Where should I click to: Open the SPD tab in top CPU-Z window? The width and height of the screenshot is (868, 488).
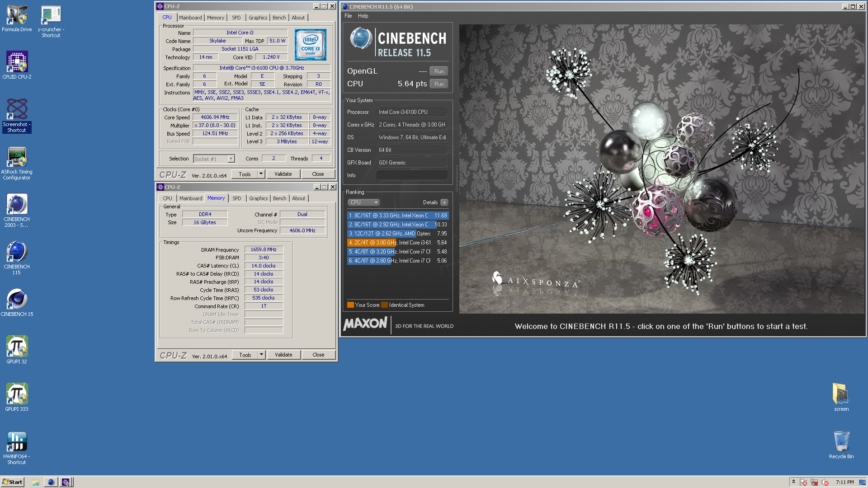click(x=236, y=18)
